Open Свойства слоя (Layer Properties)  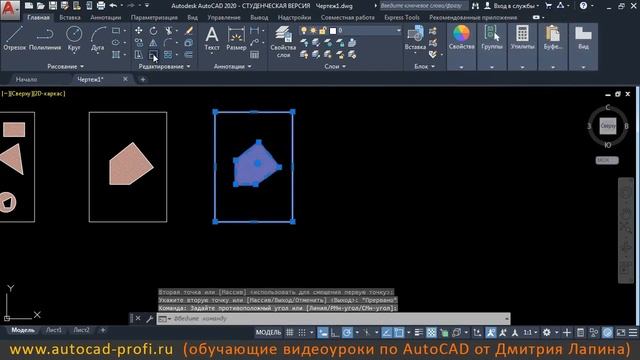(x=283, y=42)
